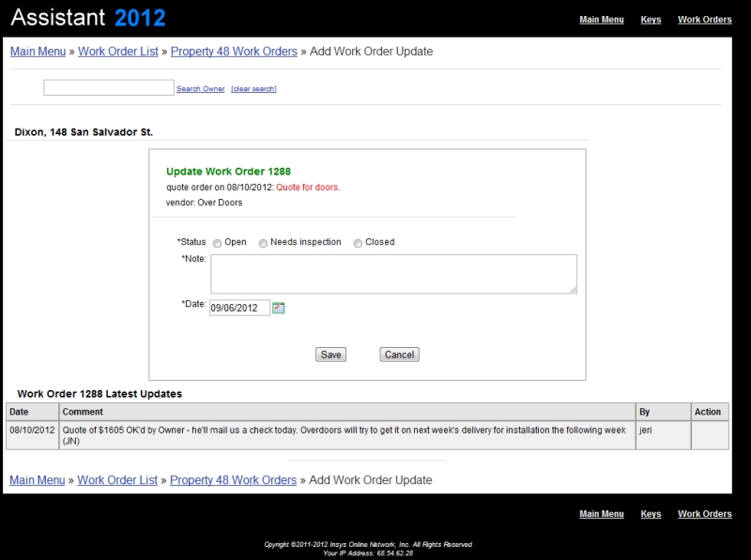Click the Search Owner link

200,88
